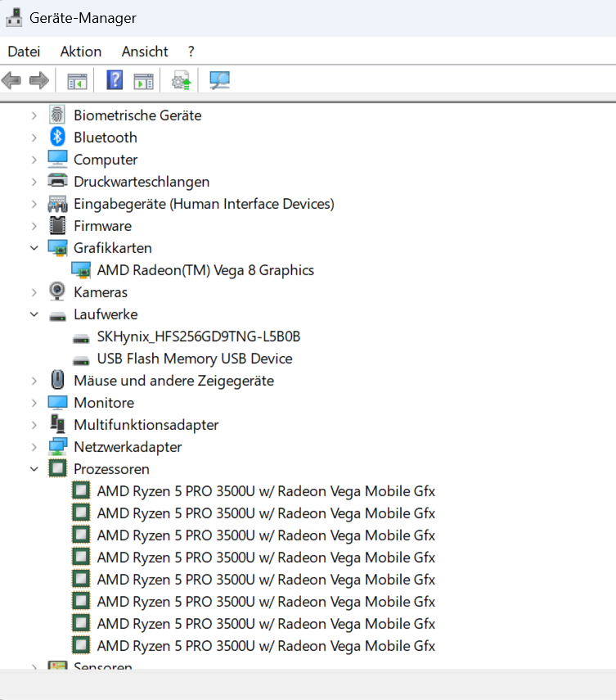Click the Scan for hardware changes icon
616x700 pixels.
point(219,80)
